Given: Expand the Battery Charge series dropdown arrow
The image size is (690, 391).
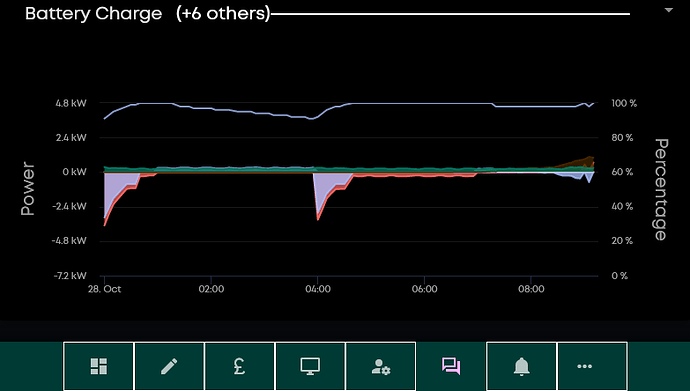Looking at the screenshot, I should point(668,10).
